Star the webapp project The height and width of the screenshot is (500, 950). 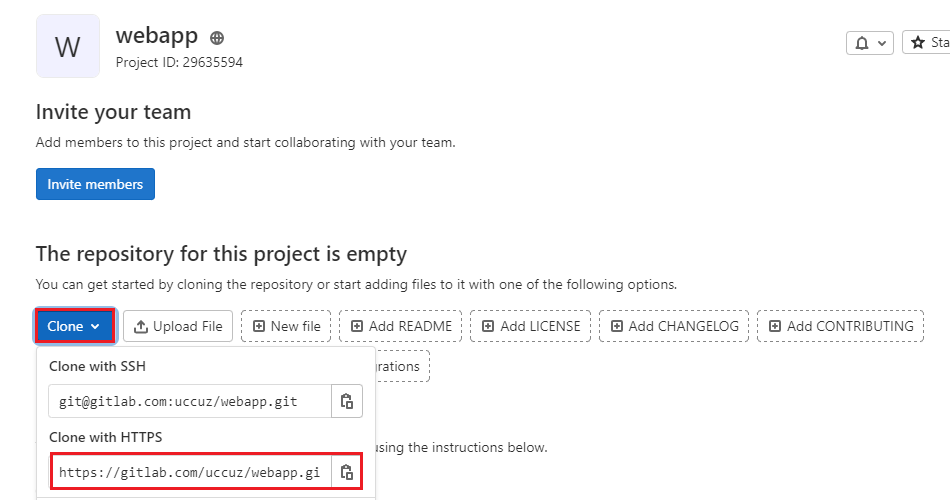pos(926,42)
